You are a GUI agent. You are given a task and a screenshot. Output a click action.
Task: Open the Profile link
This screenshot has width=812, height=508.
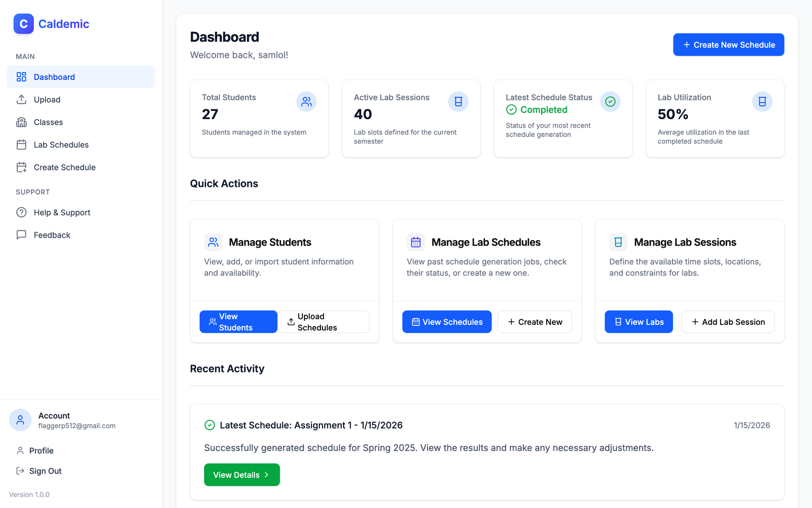point(81,450)
